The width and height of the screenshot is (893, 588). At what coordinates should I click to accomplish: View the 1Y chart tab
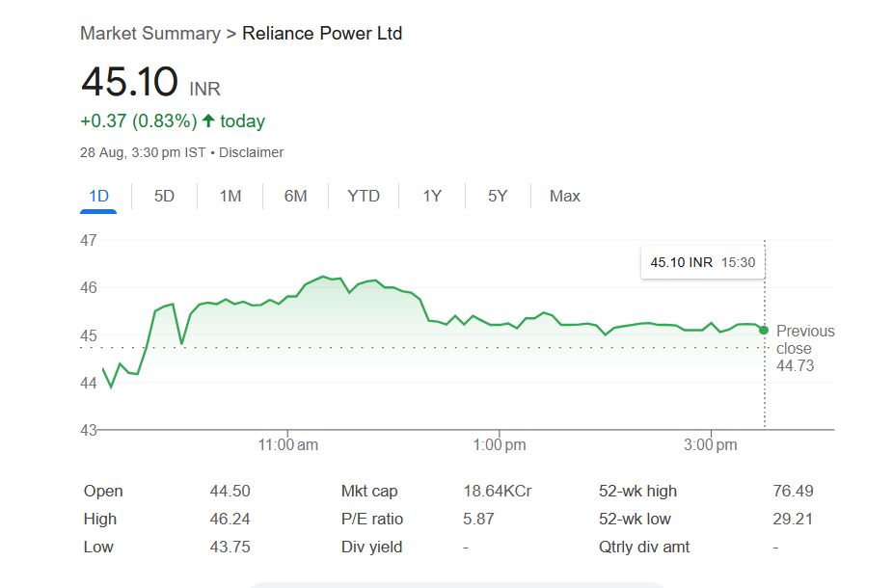(x=432, y=197)
